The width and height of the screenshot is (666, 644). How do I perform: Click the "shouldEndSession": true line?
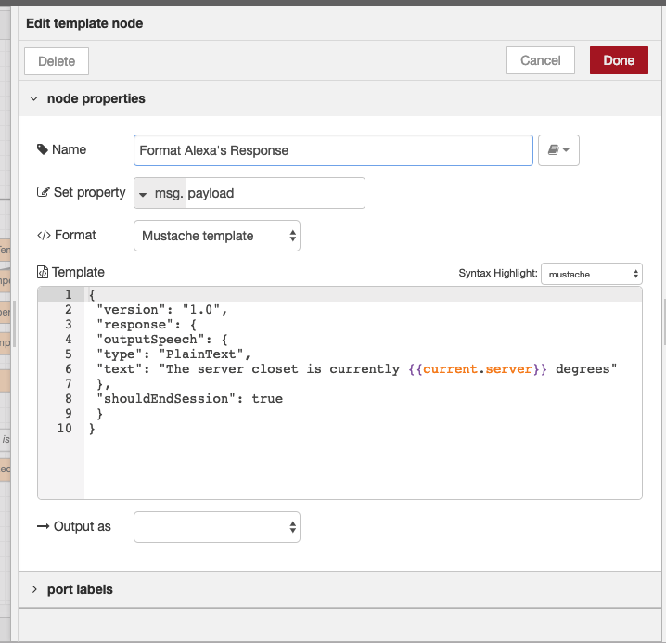click(189, 399)
